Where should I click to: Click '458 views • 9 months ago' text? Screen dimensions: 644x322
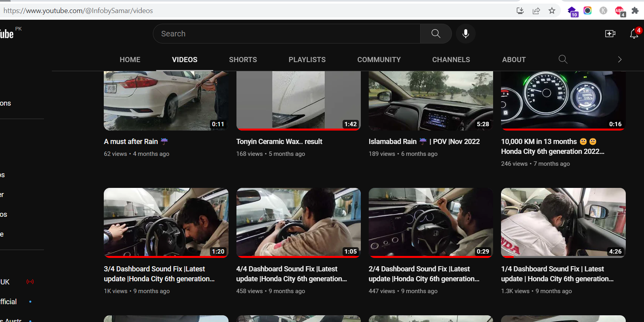[x=271, y=291]
